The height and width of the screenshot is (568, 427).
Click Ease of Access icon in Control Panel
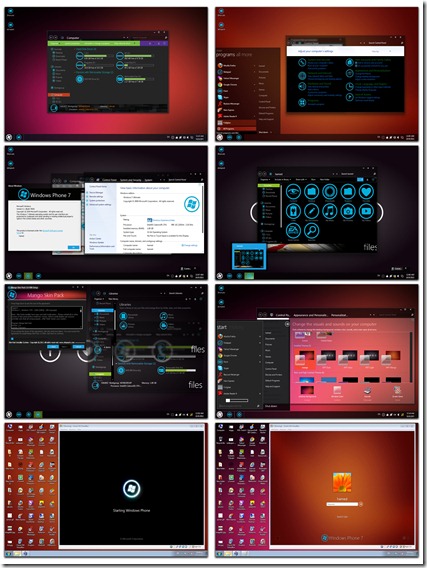tap(349, 97)
